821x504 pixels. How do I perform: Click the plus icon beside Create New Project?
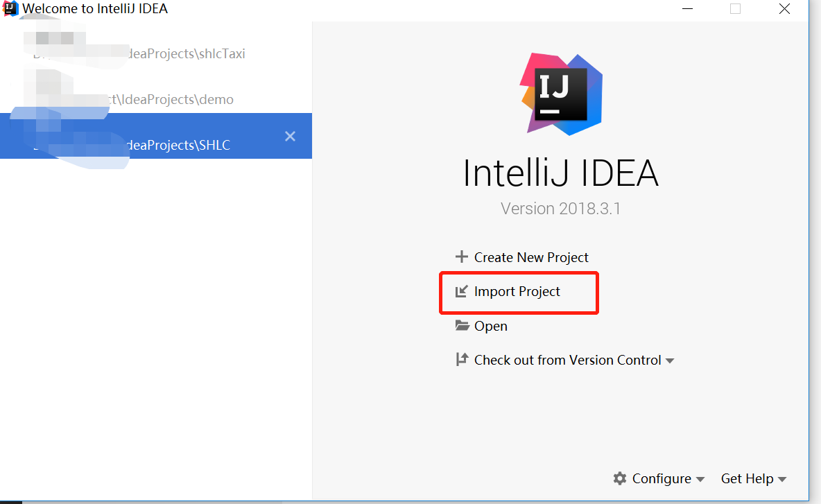(x=461, y=257)
